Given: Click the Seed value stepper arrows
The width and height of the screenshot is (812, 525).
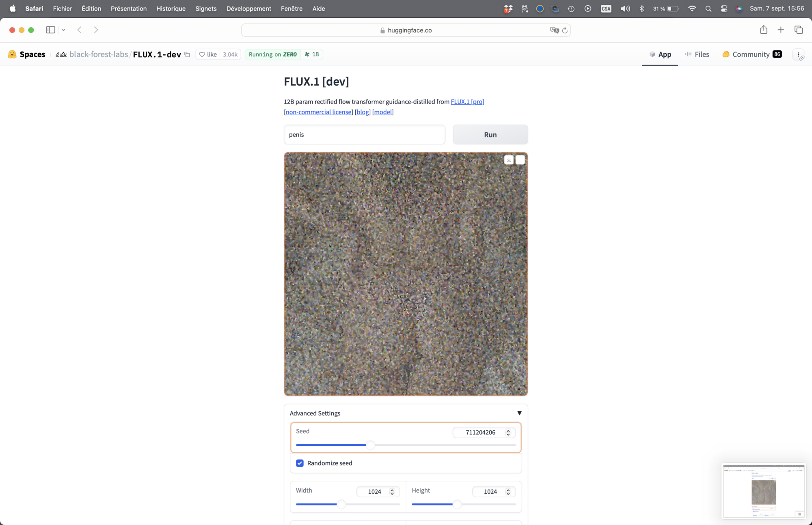Looking at the screenshot, I should pyautogui.click(x=508, y=432).
